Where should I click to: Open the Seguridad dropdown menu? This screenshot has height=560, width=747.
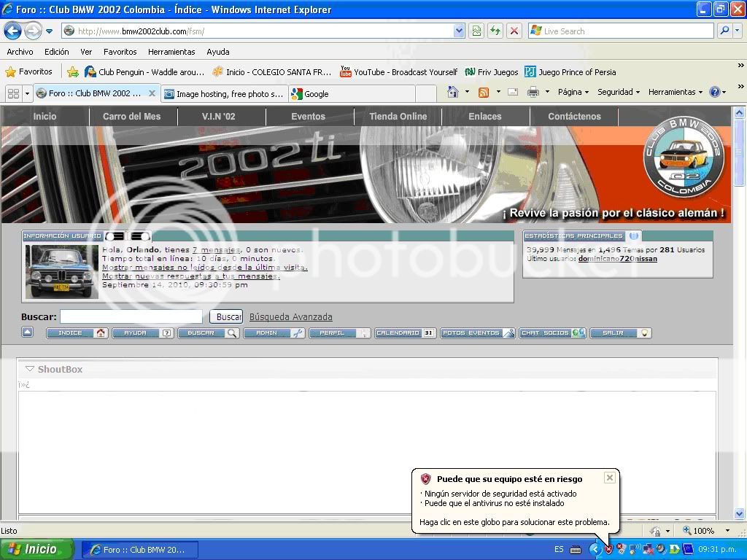pos(619,92)
